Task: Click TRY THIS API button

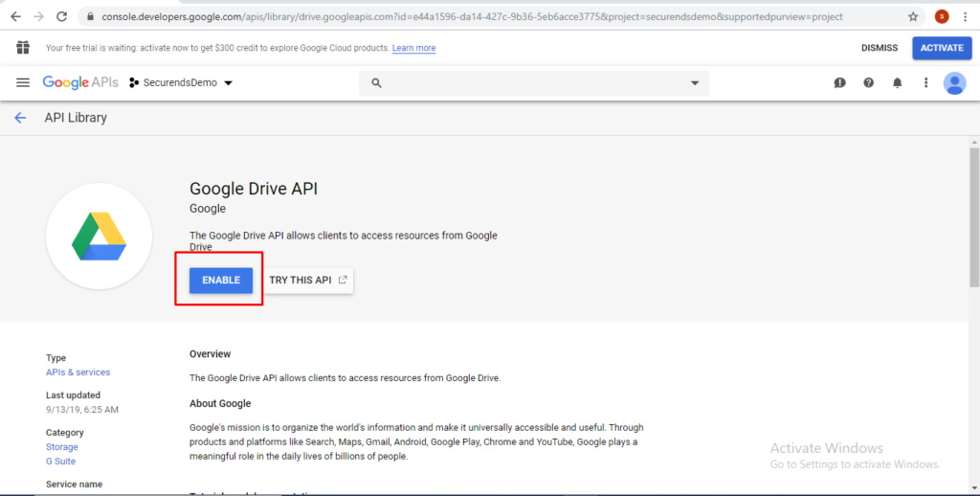Action: point(307,281)
